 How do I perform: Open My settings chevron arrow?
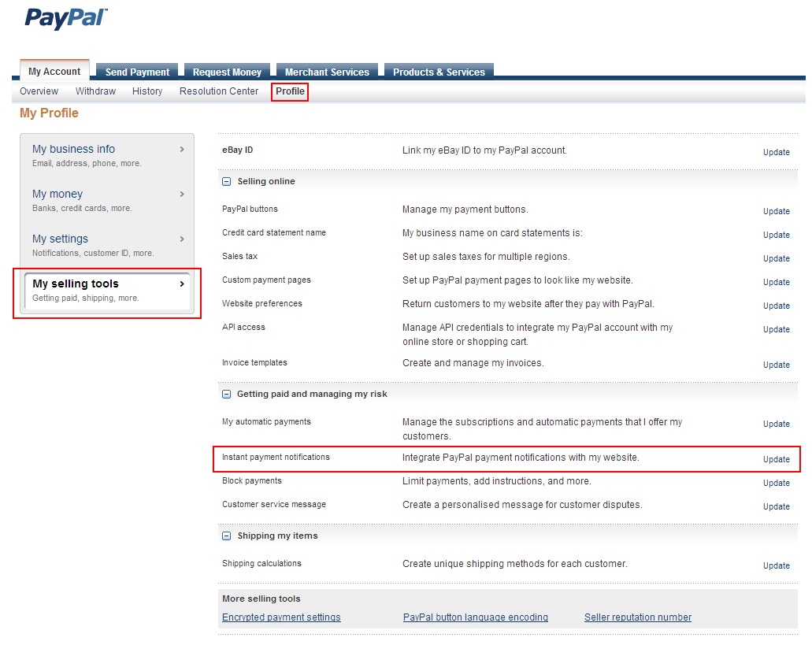point(182,239)
